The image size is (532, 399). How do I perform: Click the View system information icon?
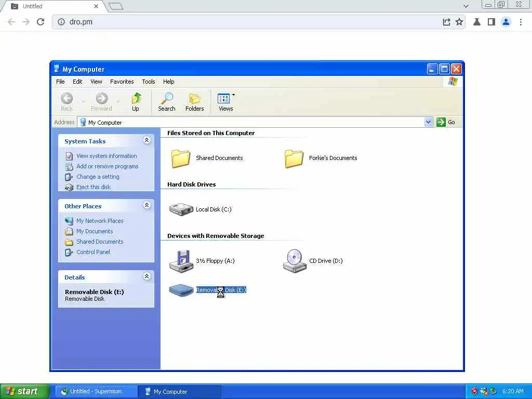click(x=69, y=156)
